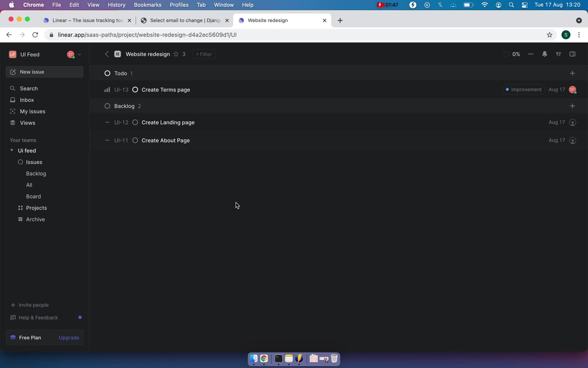Collapse the Backlog section

coord(124,105)
